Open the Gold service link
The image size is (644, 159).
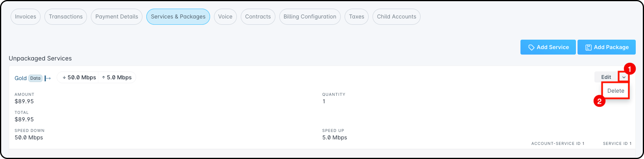click(20, 78)
